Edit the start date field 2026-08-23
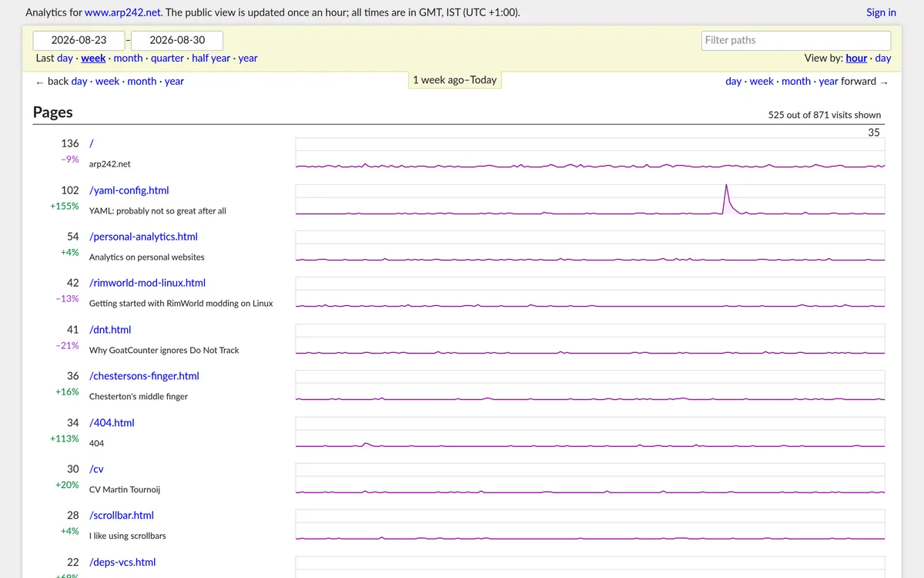This screenshot has width=924, height=578. click(x=79, y=40)
